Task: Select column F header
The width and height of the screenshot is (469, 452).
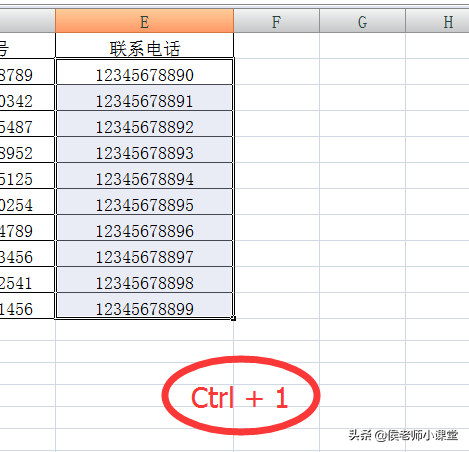Action: (277, 21)
